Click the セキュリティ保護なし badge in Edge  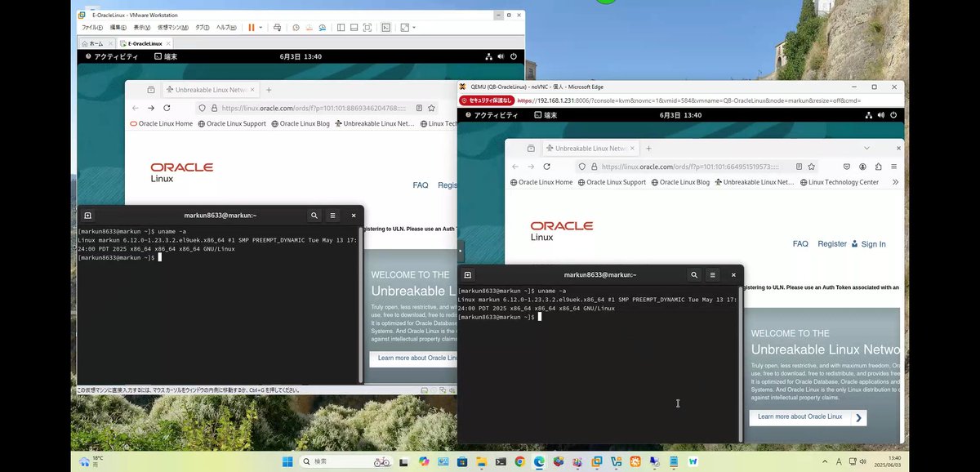(x=487, y=100)
